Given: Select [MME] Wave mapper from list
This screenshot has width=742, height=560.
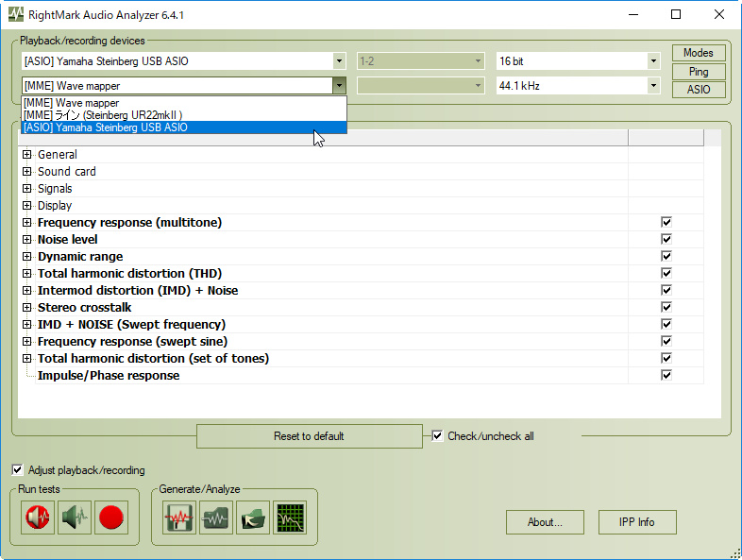Looking at the screenshot, I should [x=184, y=103].
